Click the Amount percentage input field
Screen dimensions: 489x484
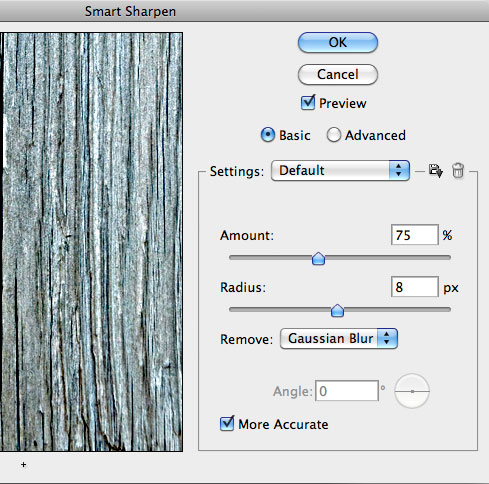click(415, 235)
